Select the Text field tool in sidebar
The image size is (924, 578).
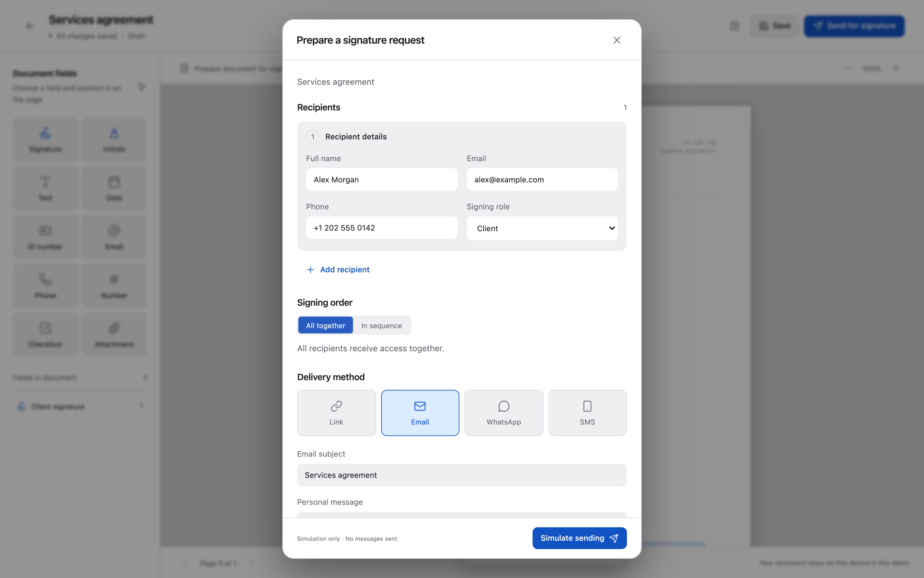[x=45, y=188]
